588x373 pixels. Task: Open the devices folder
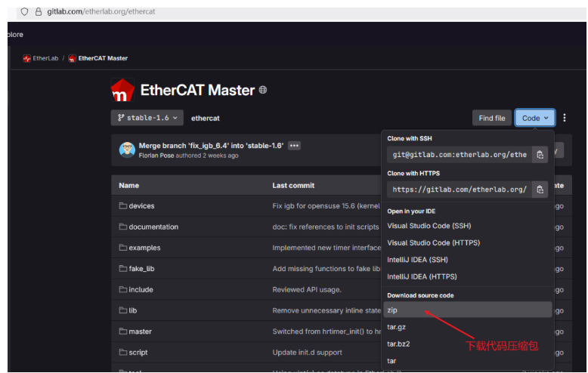[141, 206]
